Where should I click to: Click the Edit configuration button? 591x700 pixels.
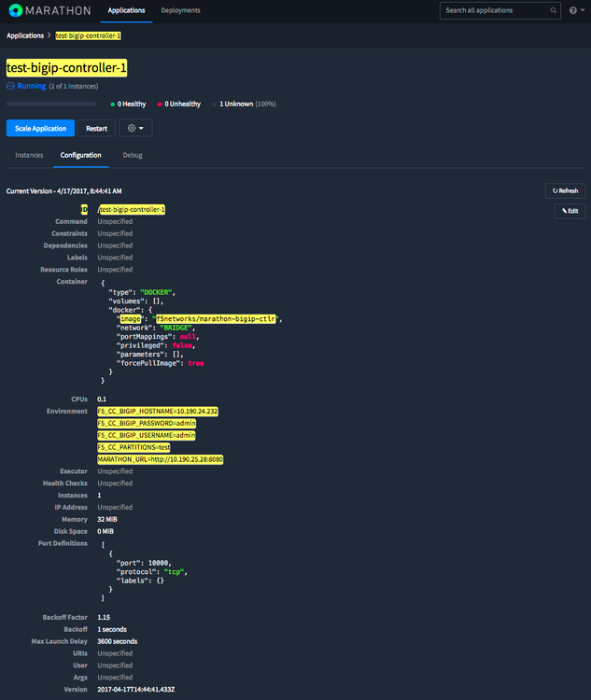coord(570,211)
